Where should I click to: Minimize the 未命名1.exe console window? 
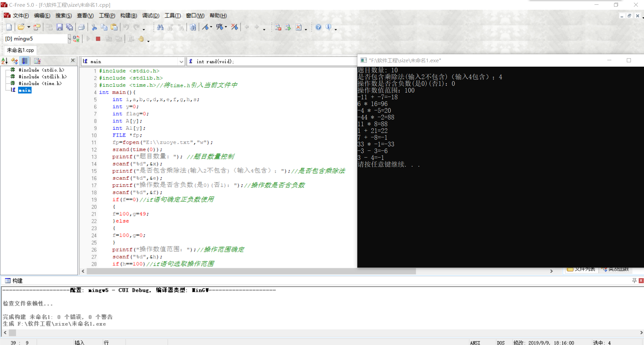coord(609,60)
